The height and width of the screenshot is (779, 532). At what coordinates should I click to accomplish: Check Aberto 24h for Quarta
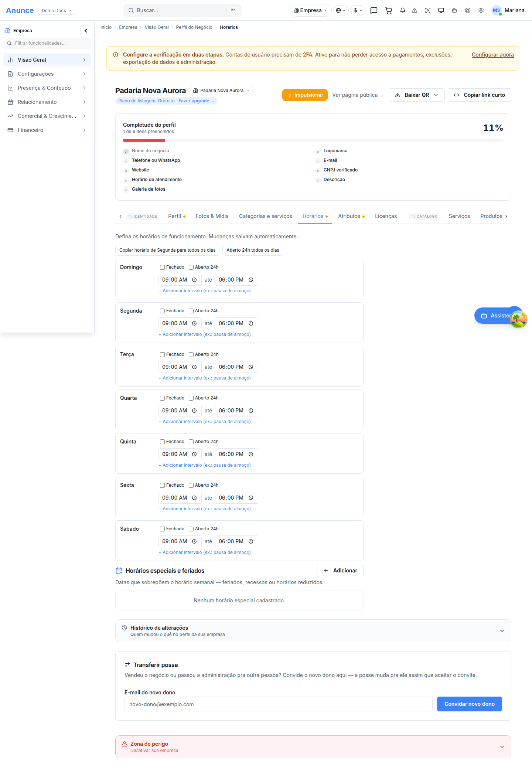coord(191,398)
